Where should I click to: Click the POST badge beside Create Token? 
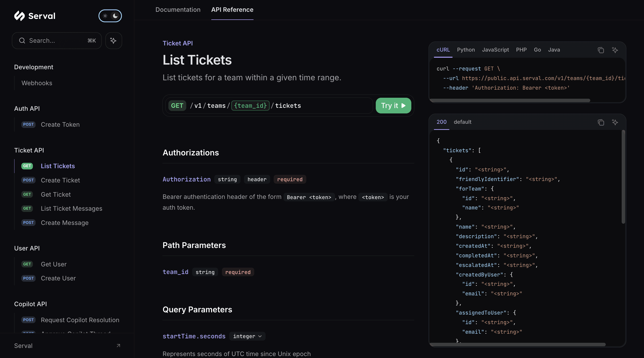coord(28,124)
